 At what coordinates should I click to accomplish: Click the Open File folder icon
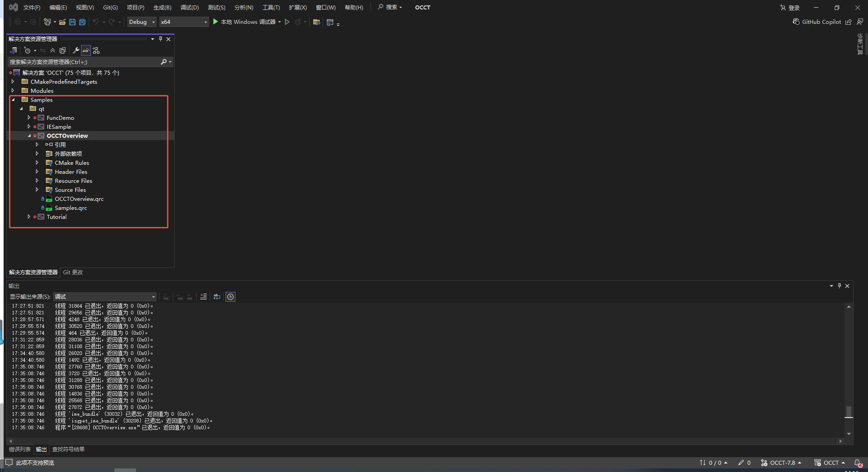pyautogui.click(x=63, y=22)
